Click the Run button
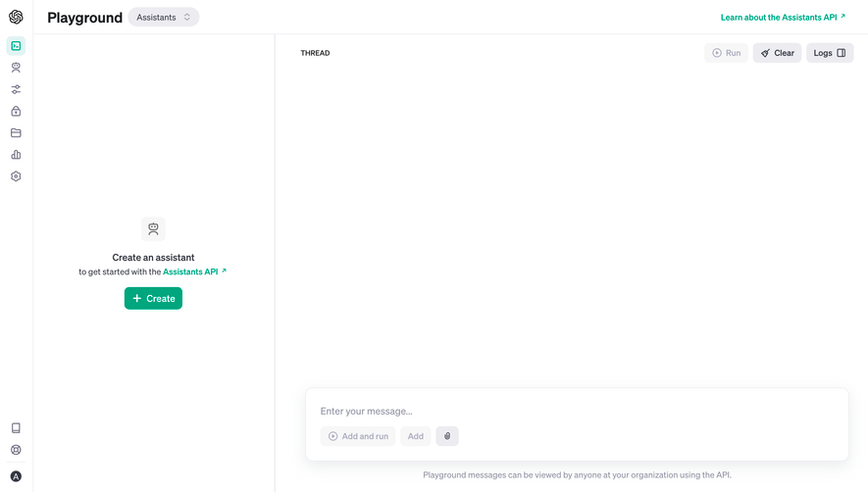 coord(727,53)
